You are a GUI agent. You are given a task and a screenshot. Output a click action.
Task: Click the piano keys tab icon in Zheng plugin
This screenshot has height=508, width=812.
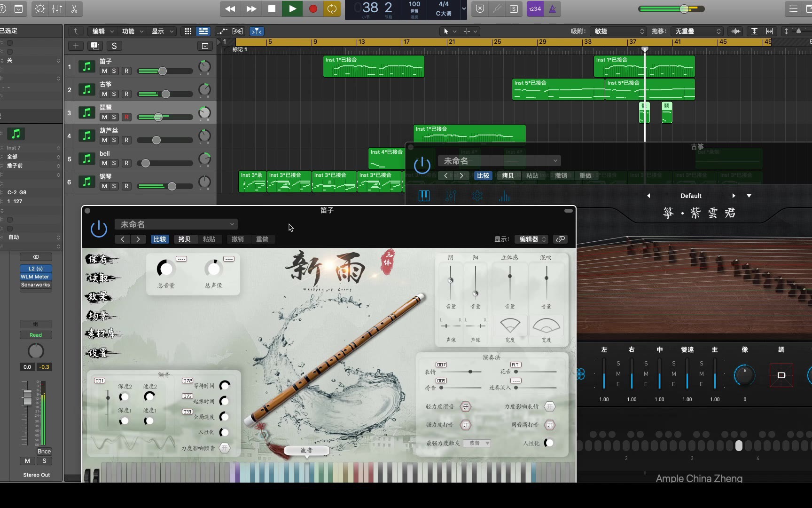tap(424, 196)
